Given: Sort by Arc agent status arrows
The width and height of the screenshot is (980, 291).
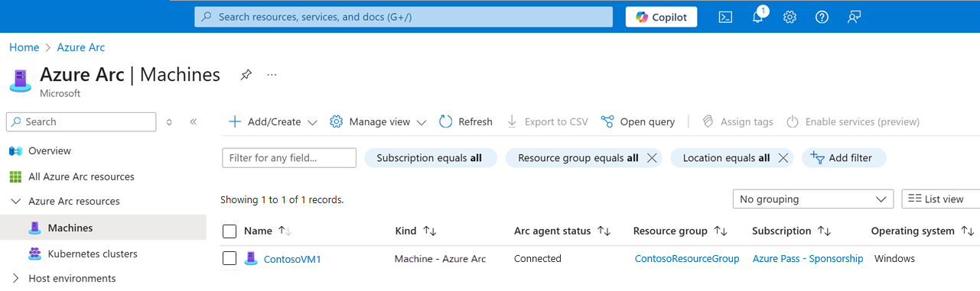Looking at the screenshot, I should (604, 231).
